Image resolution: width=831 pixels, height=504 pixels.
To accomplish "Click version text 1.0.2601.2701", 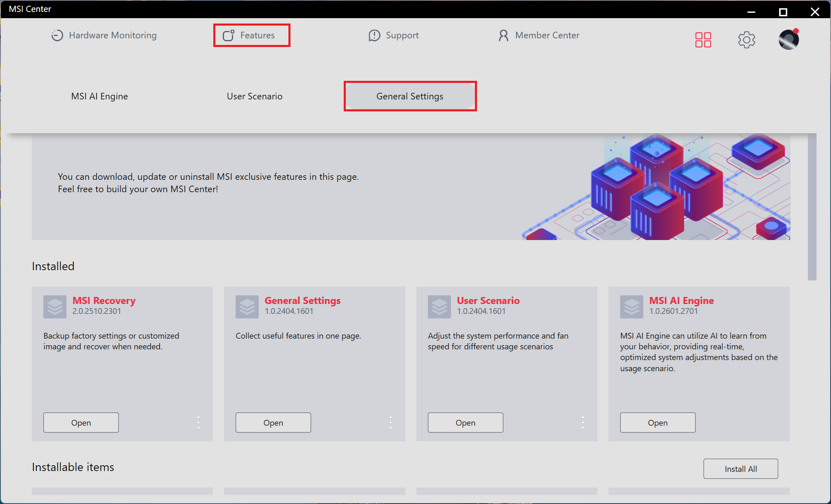I will pos(673,311).
